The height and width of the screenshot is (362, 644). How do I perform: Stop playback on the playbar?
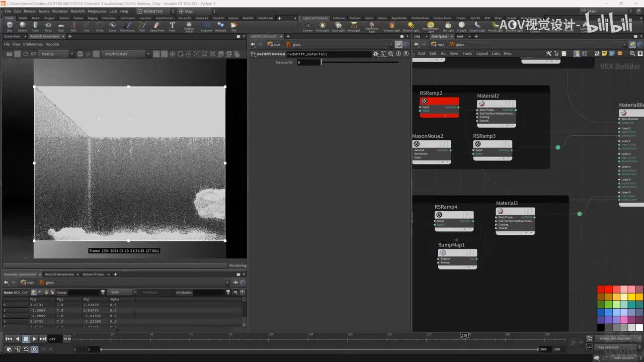click(x=26, y=339)
